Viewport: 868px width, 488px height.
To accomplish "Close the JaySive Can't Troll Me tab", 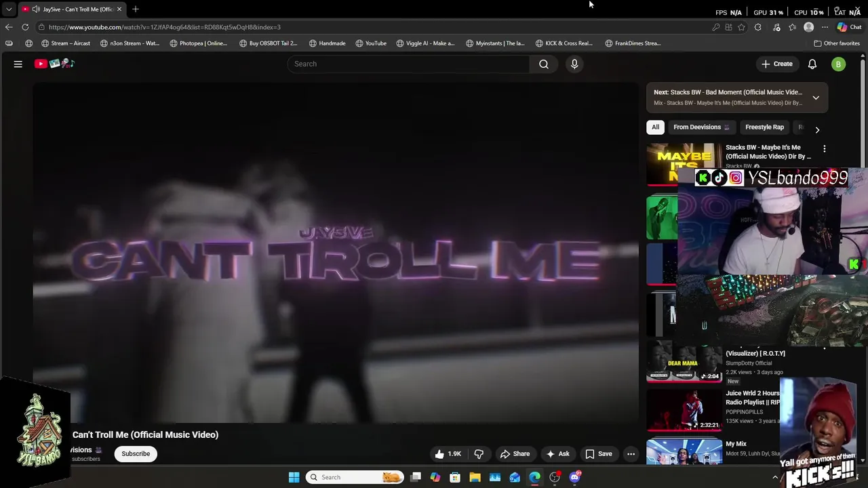I will tap(119, 9).
